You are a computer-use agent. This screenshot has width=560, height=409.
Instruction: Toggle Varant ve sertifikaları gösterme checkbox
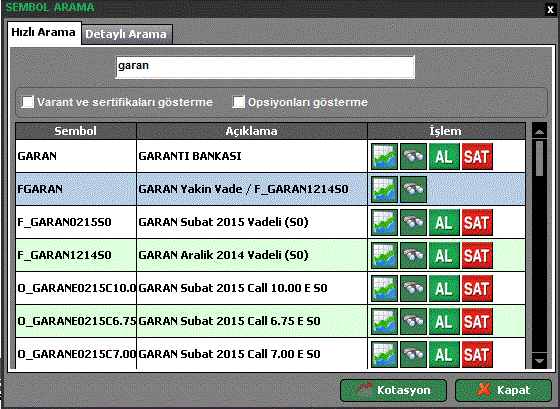[x=28, y=102]
